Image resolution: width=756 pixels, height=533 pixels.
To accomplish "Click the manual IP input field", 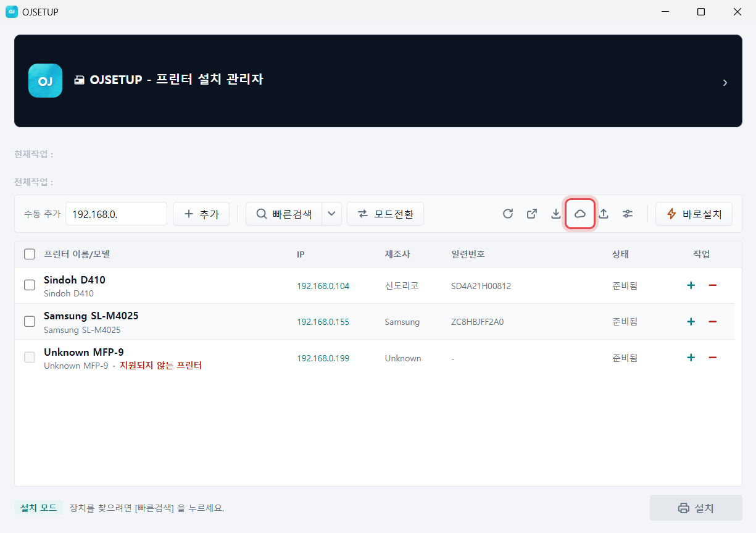I will 116,214.
